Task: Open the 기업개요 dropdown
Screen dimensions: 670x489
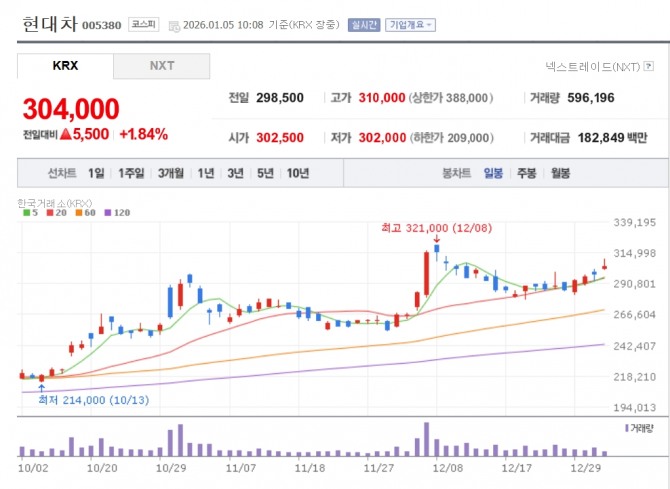Action: point(410,25)
